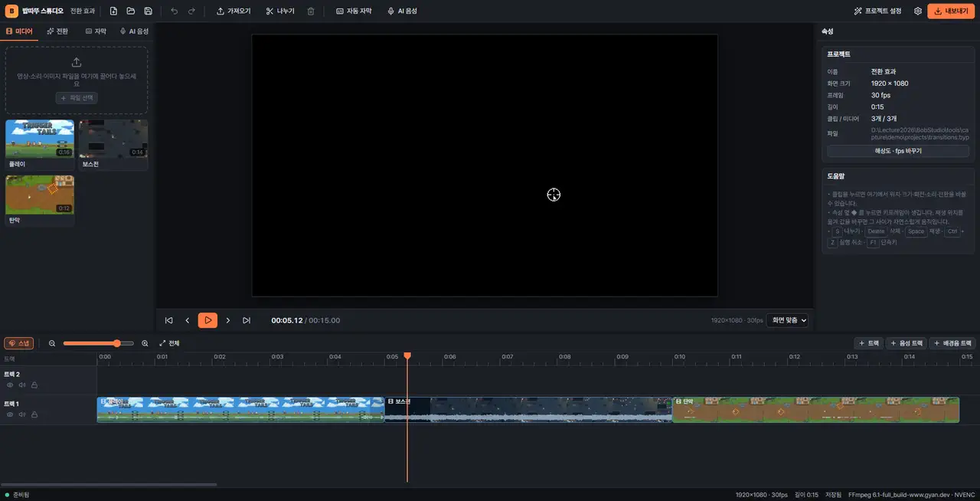Screen dimensions: 980x501
Task: Zoom in the timeline with magnifier plus
Action: coord(145,343)
